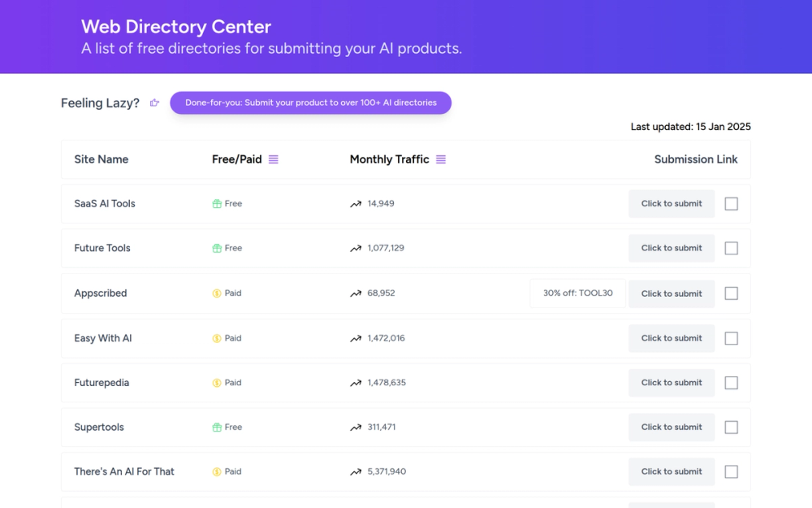Image resolution: width=812 pixels, height=508 pixels.
Task: Click the coin icon in Easy With AI row
Action: coord(217,338)
